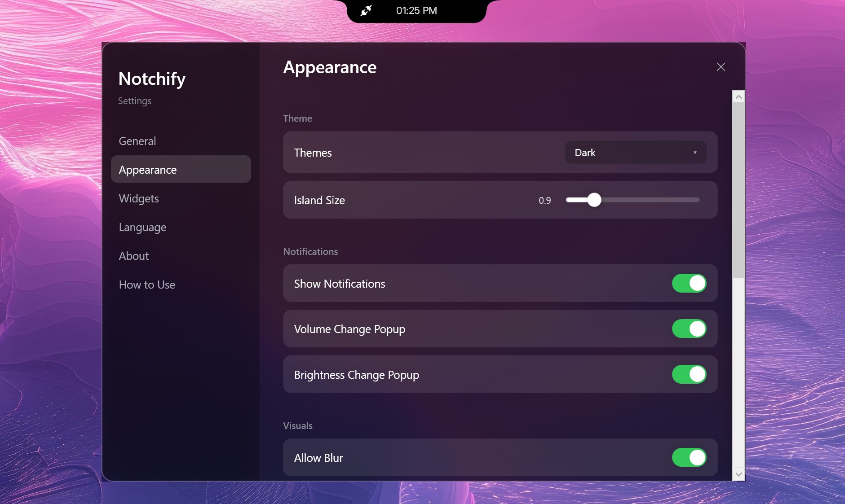Disable the Allow Blur switch
The height and width of the screenshot is (504, 845).
tap(689, 457)
